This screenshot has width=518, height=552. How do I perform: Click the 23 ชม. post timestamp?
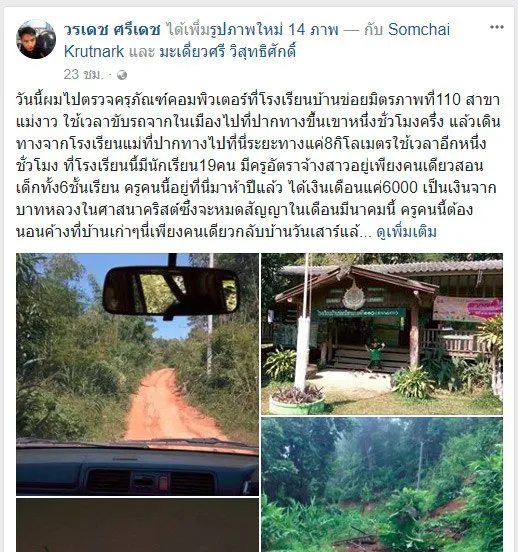point(84,75)
